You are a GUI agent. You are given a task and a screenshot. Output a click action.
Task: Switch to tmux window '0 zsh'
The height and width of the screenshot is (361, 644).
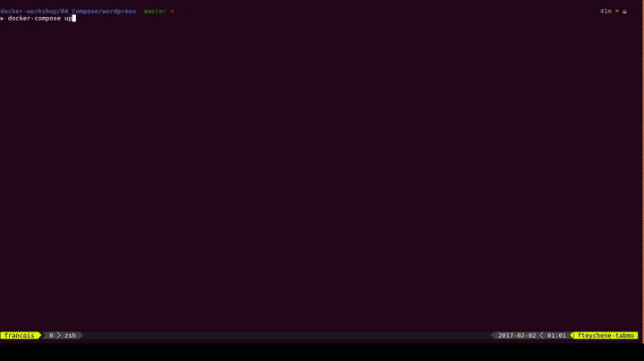click(x=63, y=335)
